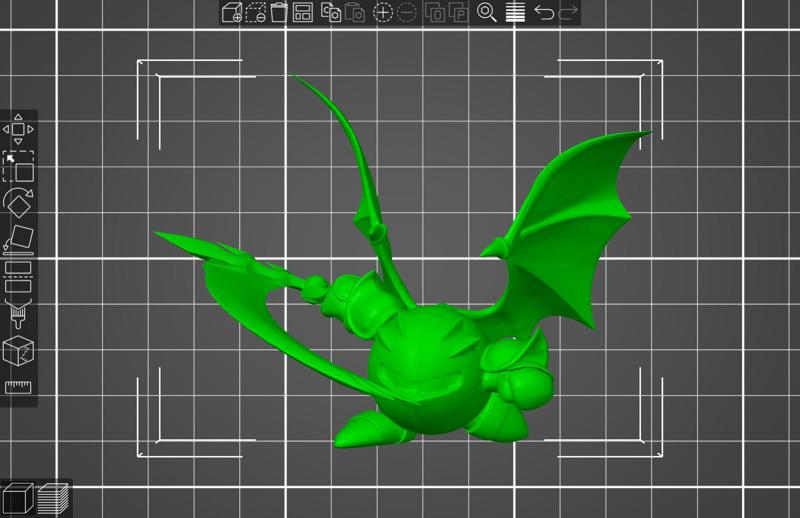Undo the last action

coord(544,12)
